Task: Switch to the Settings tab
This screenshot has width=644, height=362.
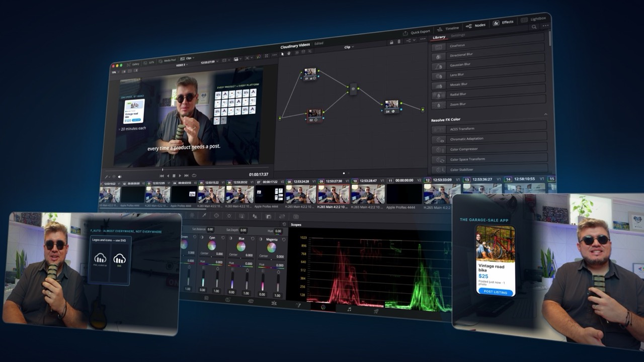Action: click(457, 35)
